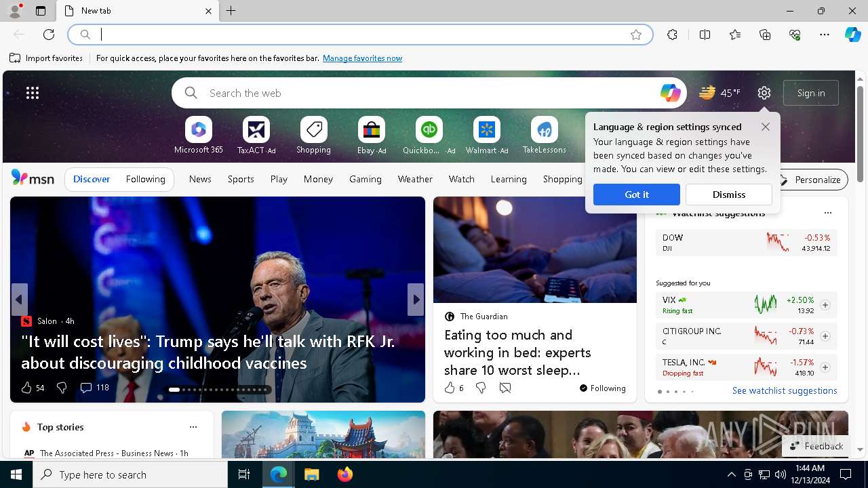The width and height of the screenshot is (868, 488).
Task: Toggle Following on Guardian article
Action: click(x=602, y=388)
